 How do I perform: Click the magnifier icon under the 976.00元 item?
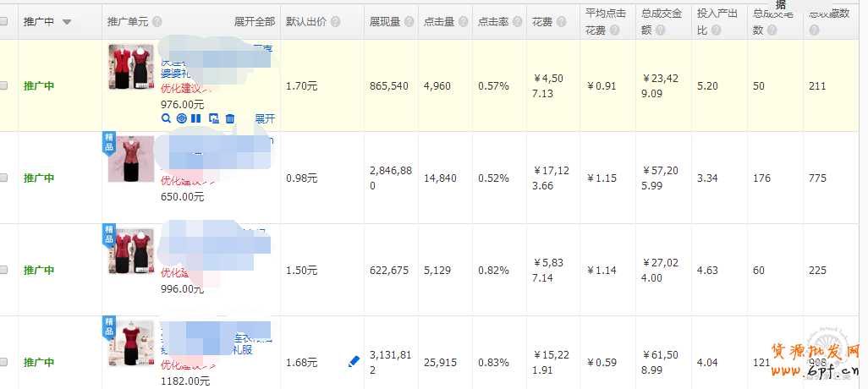(x=166, y=118)
